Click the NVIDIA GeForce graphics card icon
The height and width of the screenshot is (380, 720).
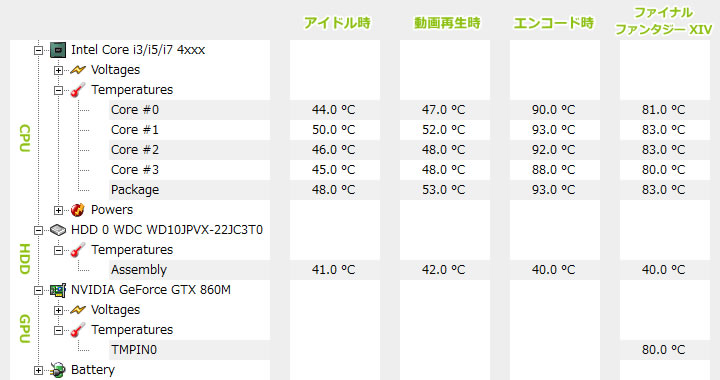pos(58,290)
